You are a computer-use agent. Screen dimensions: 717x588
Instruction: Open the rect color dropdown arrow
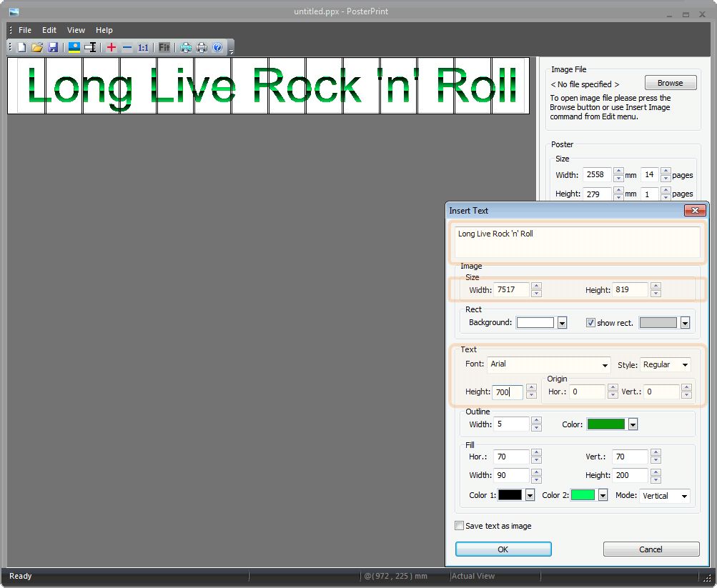point(685,323)
